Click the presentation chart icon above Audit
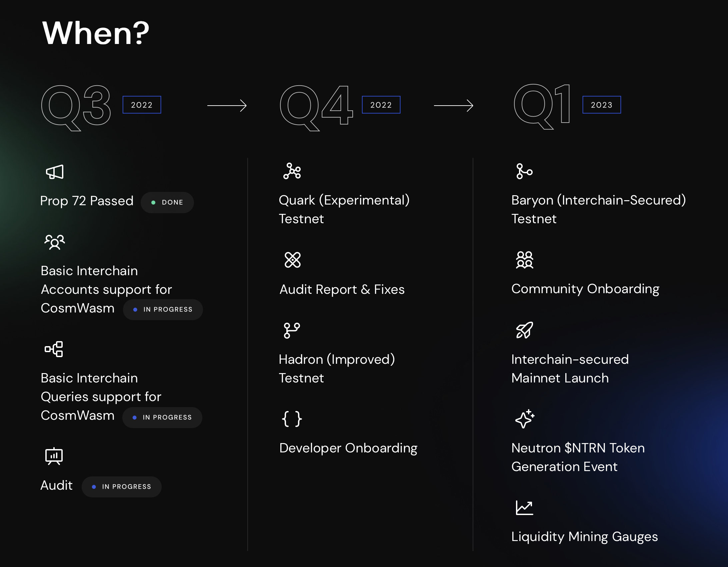The width and height of the screenshot is (728, 567). 54,456
